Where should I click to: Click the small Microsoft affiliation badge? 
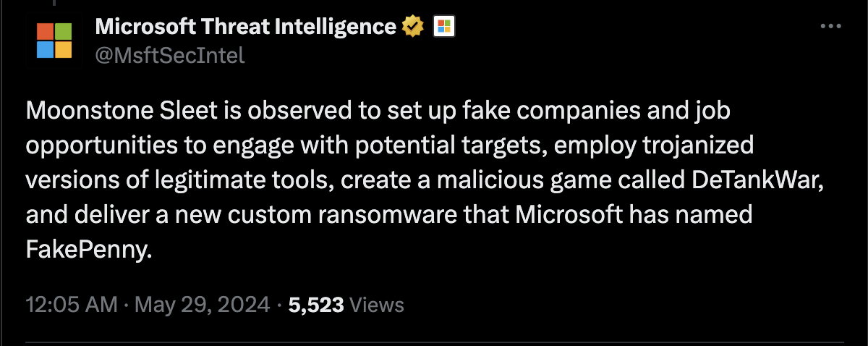[443, 28]
